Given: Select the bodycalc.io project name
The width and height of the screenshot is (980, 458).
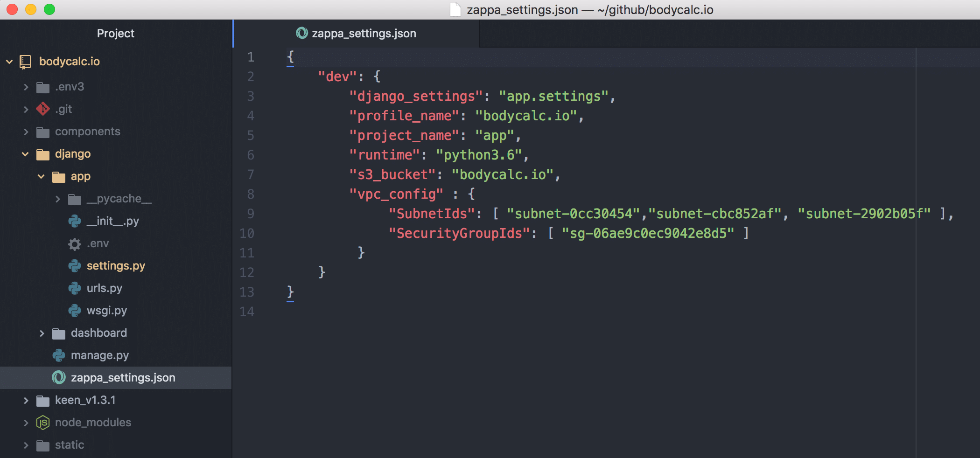Looking at the screenshot, I should point(70,62).
